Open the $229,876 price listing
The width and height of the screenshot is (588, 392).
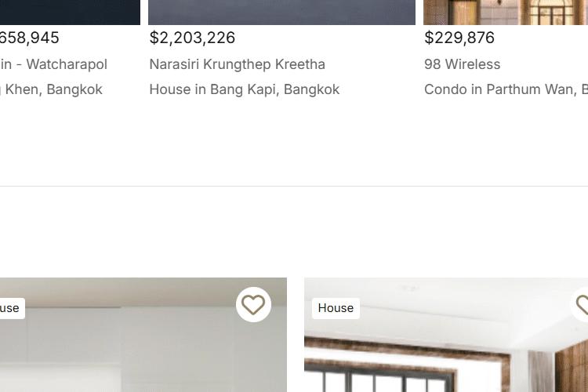tap(459, 38)
